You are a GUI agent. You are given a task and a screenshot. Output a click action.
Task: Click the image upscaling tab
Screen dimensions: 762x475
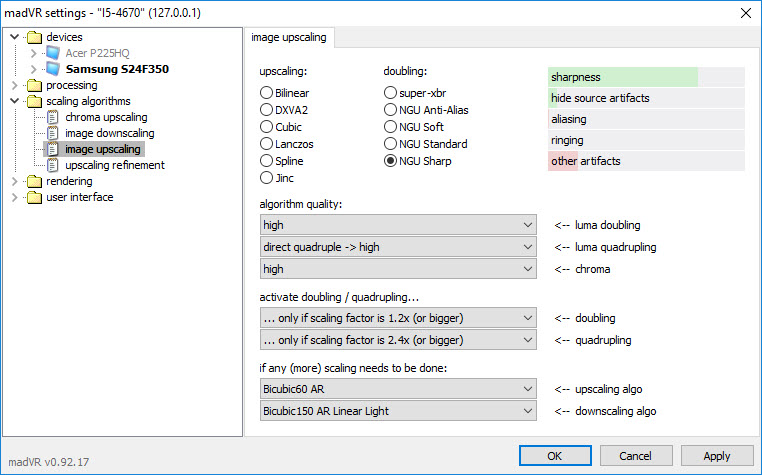pos(289,37)
